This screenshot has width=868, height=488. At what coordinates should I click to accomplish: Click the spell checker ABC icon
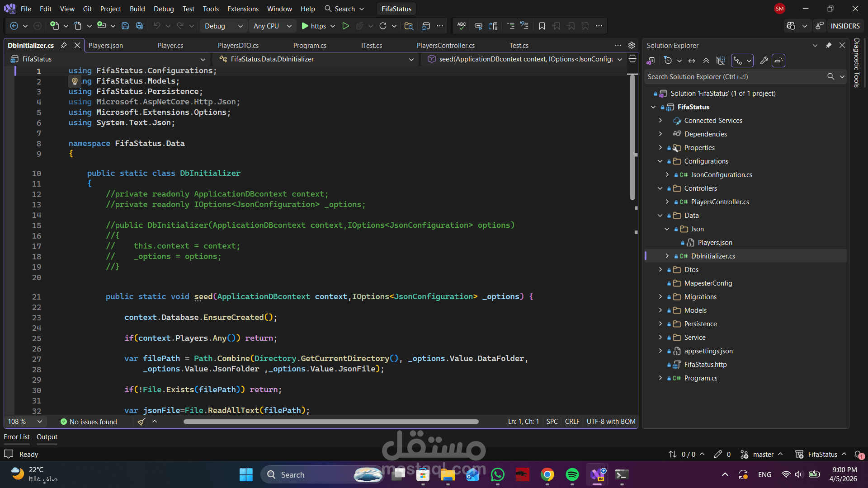(x=462, y=26)
